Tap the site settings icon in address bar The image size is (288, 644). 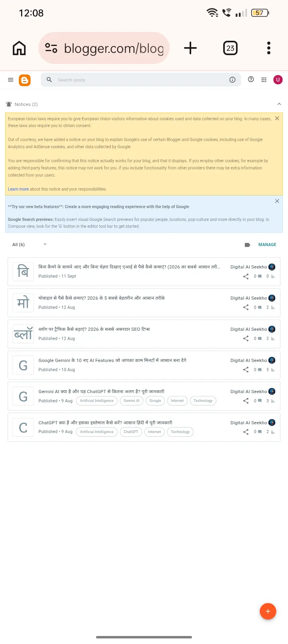pyautogui.click(x=51, y=48)
